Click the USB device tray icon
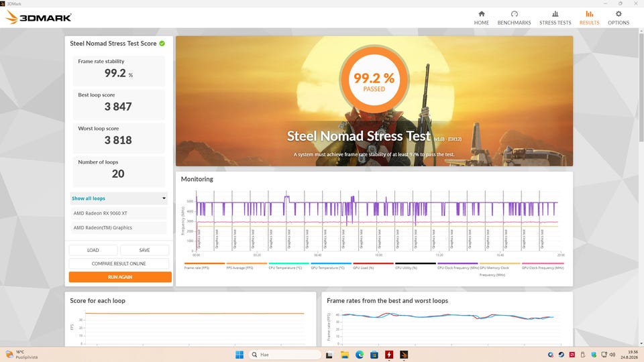 582,355
